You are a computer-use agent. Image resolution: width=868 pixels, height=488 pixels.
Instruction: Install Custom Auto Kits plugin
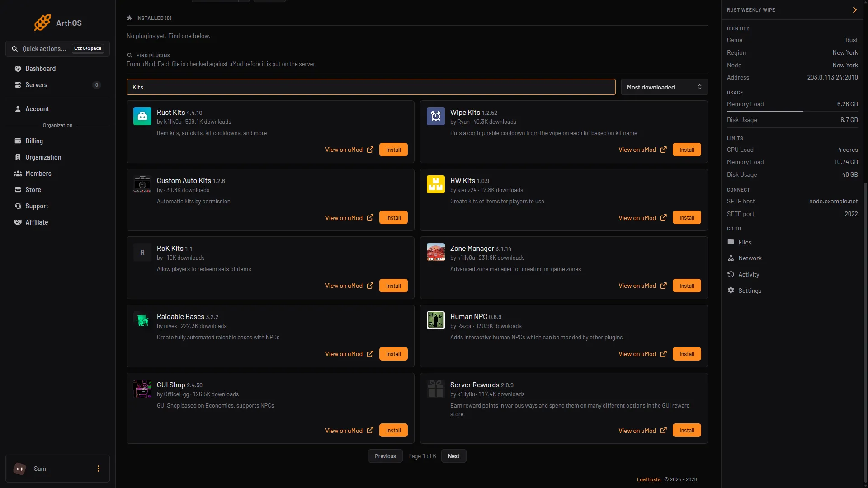(393, 217)
